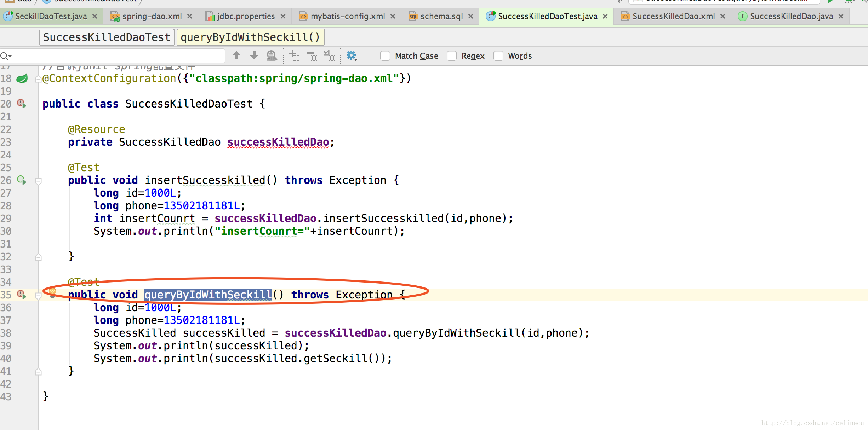The height and width of the screenshot is (430, 868).
Task: Click SuccessKilledDaoTest breadcrumb button
Action: [x=107, y=37]
